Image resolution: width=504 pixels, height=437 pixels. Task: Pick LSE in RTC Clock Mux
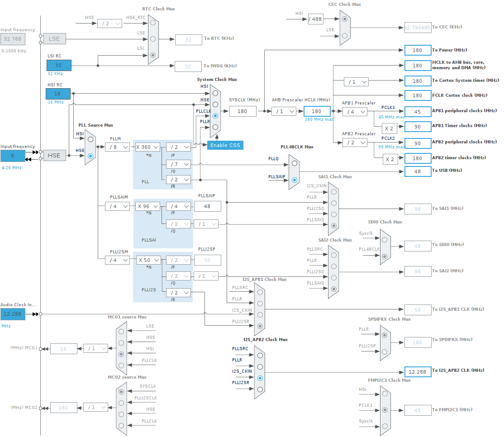[x=153, y=39]
